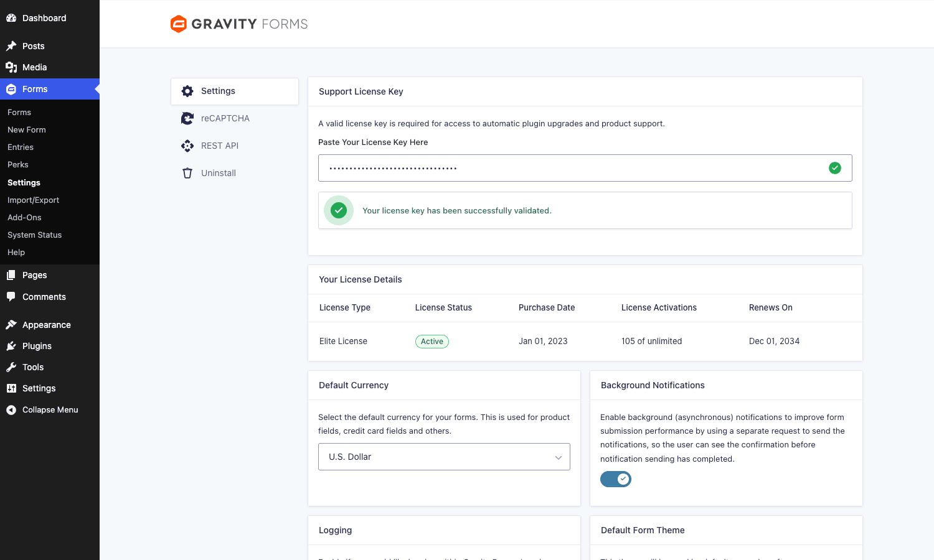Switch to the reCAPTCHA settings tab
Viewport: 934px width, 560px height.
coord(235,118)
